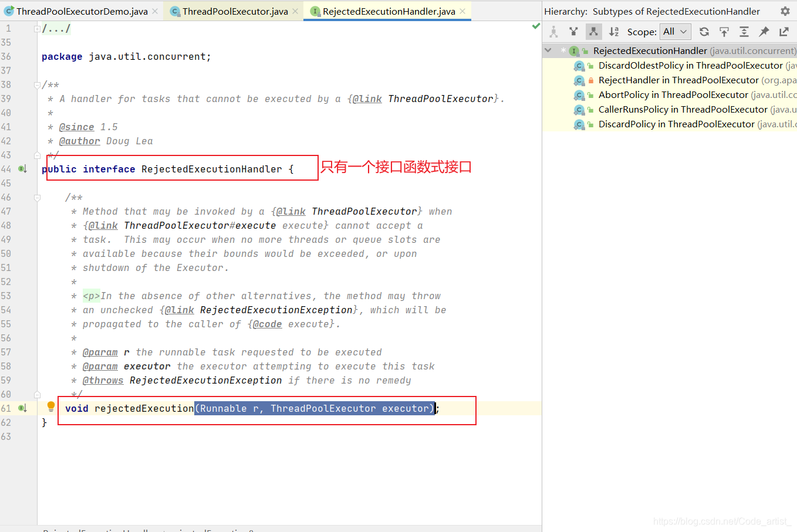Image resolution: width=797 pixels, height=532 pixels.
Task: Click the class icon beside DiscardOldestPolicy
Action: [579, 66]
